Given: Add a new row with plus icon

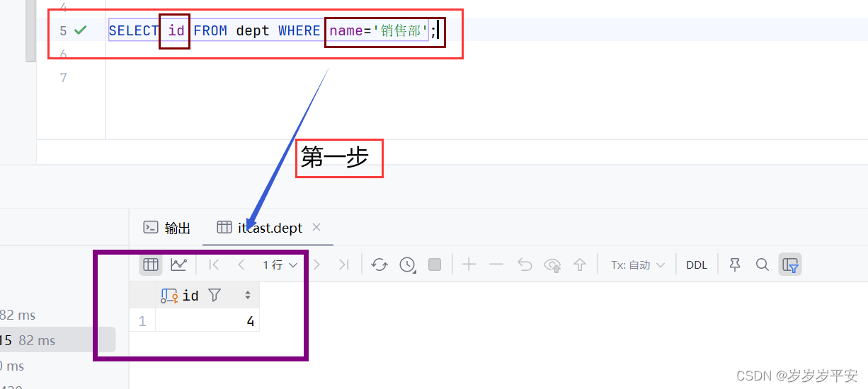Looking at the screenshot, I should [469, 265].
